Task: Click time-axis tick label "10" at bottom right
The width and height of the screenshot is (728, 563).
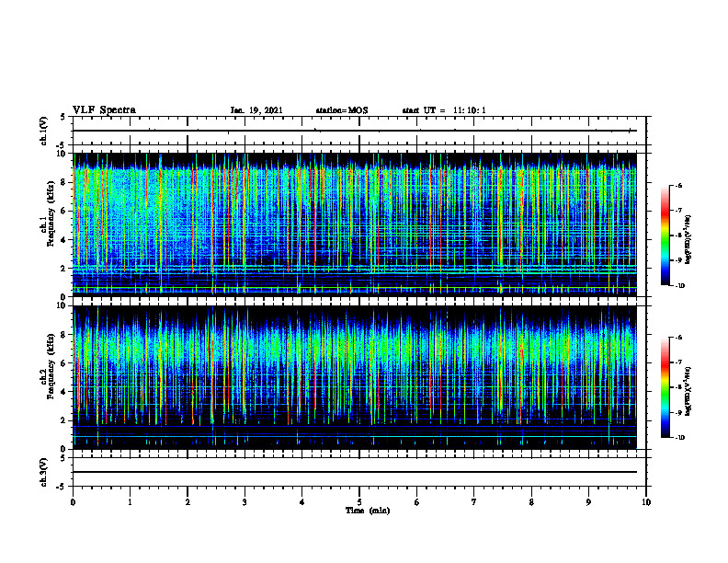Action: [x=646, y=502]
